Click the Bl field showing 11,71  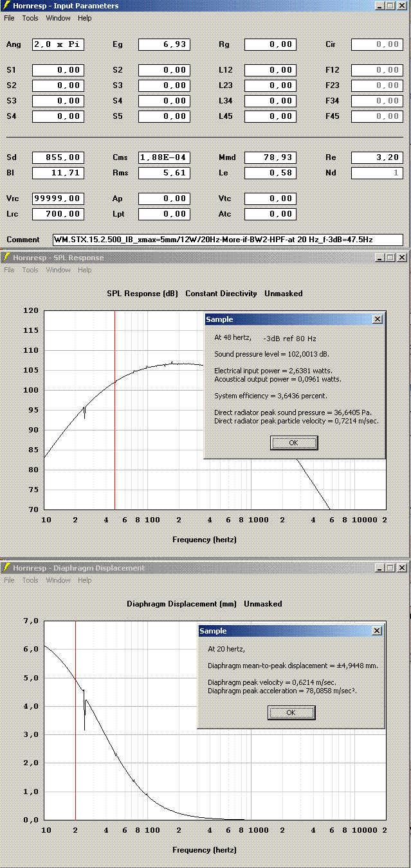click(59, 173)
